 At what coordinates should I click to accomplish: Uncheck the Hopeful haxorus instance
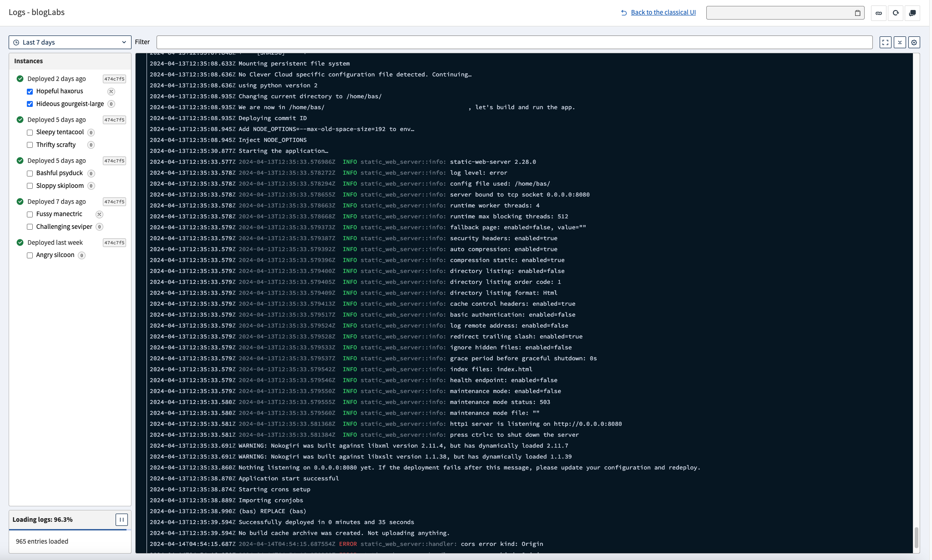click(x=30, y=91)
